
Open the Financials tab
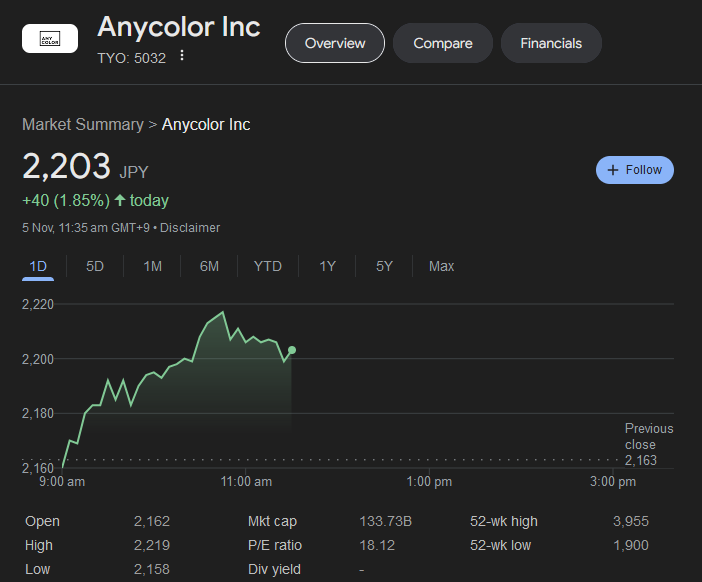(551, 43)
